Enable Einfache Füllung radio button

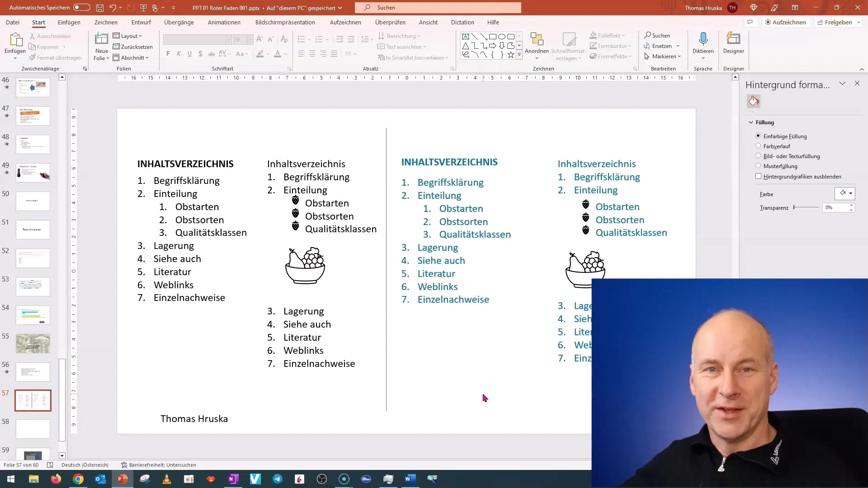coord(758,136)
